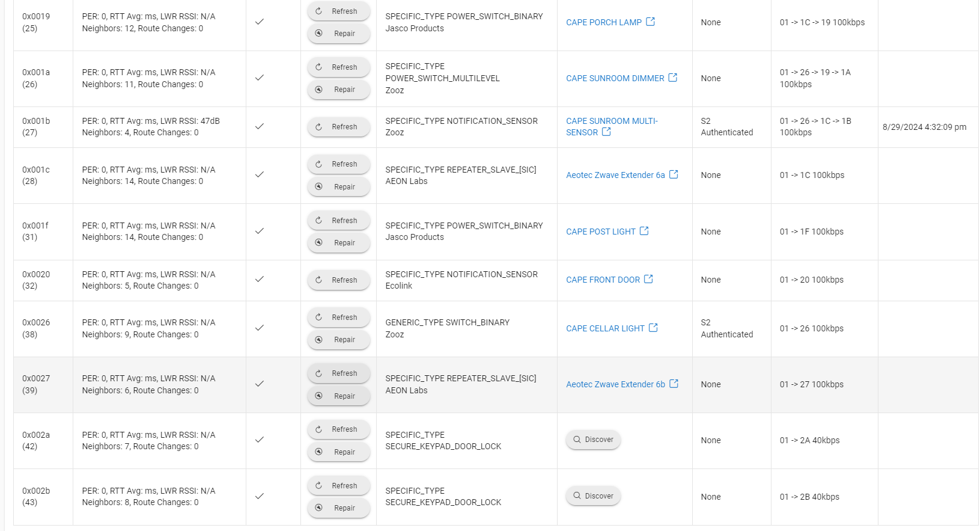The image size is (980, 531).
Task: Click Discover for node 0x002b
Action: point(593,496)
